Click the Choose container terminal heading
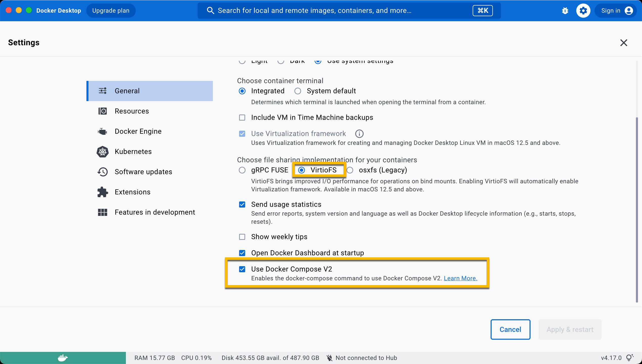Screen dimensions: 642x364 tap(280, 81)
